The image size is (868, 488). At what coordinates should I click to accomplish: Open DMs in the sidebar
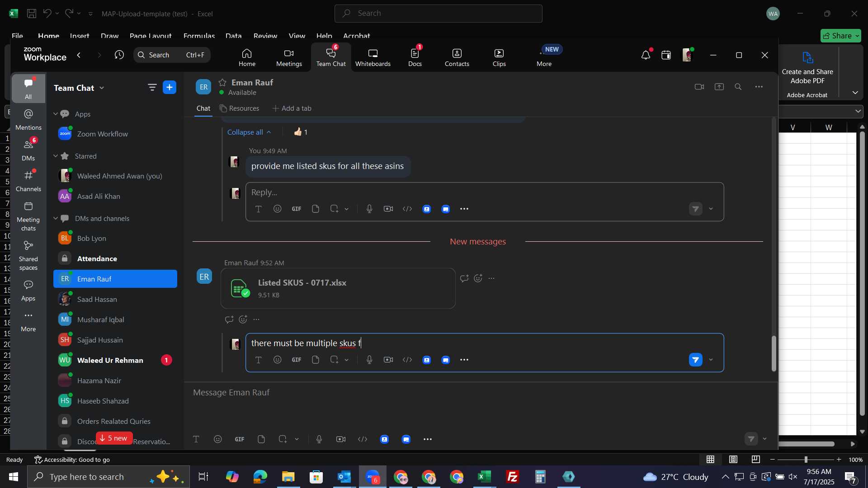pos(28,150)
